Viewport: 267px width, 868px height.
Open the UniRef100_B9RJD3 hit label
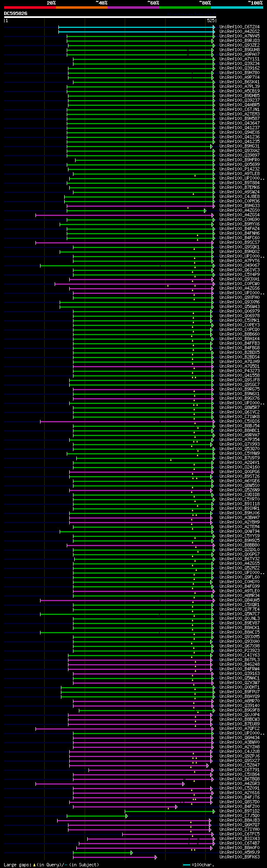(239, 41)
